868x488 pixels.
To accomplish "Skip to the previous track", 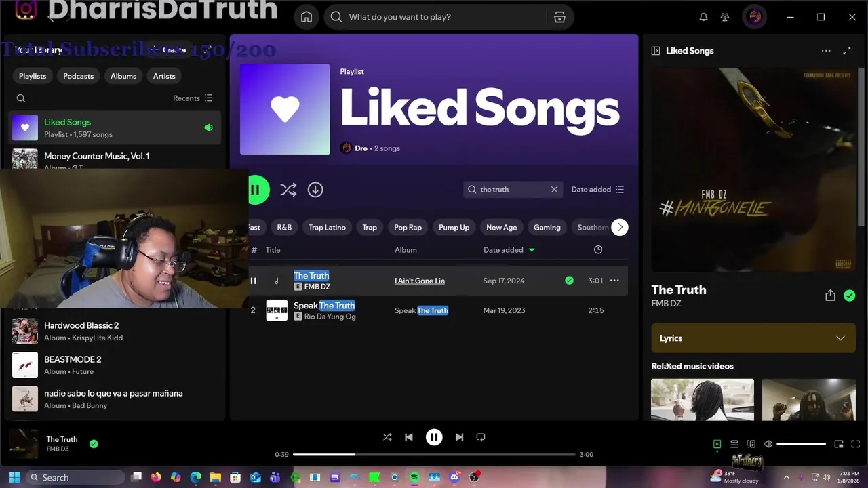I will pyautogui.click(x=409, y=437).
